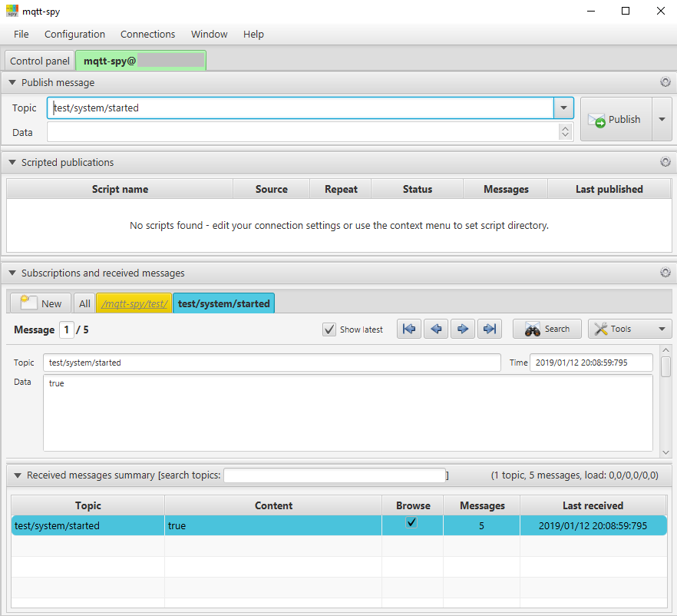
Task: Click the publish Topic input field
Action: pos(301,108)
